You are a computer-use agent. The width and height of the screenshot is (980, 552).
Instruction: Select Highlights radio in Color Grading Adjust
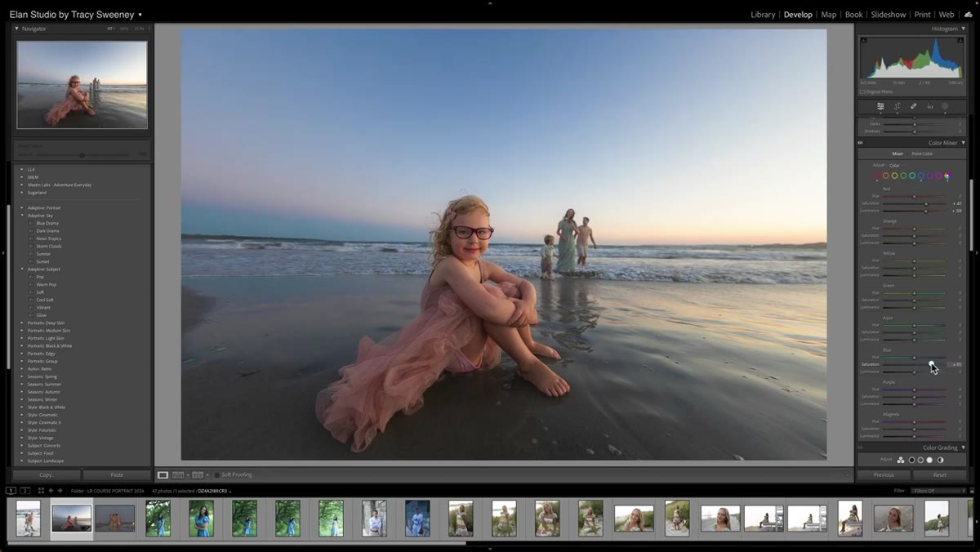click(929, 460)
